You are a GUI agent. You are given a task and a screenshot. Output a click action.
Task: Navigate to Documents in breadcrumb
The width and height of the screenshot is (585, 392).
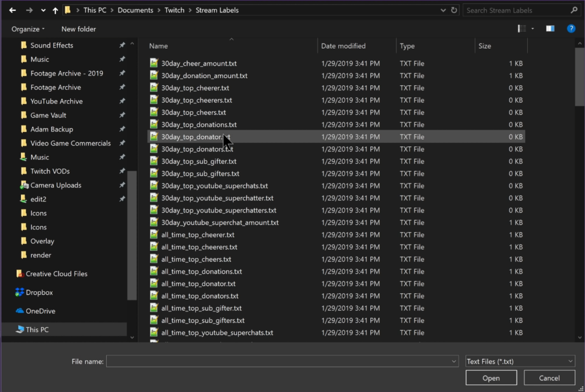[x=135, y=10]
